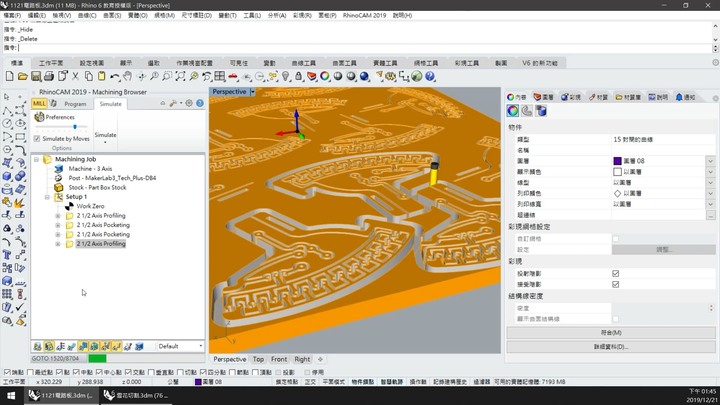
Task: Toggle the 交點 osnap checkbox
Action: click(128, 372)
